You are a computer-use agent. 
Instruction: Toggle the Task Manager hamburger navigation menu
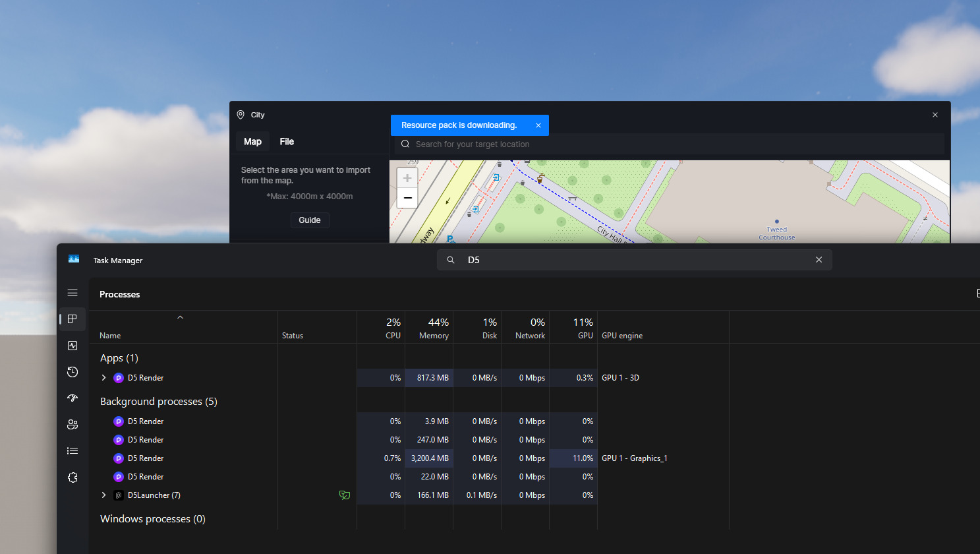[x=72, y=293]
